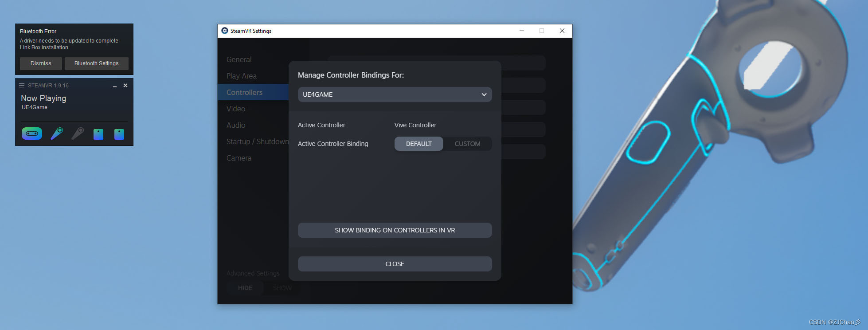The image size is (868, 330).
Task: Minimize the SteamVR status window
Action: pyautogui.click(x=115, y=86)
